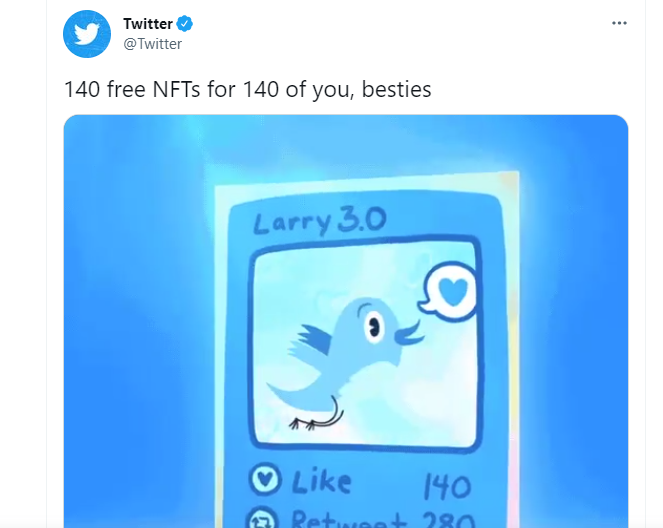
Task: Click the Larry 3.0 card title
Action: pyautogui.click(x=320, y=221)
